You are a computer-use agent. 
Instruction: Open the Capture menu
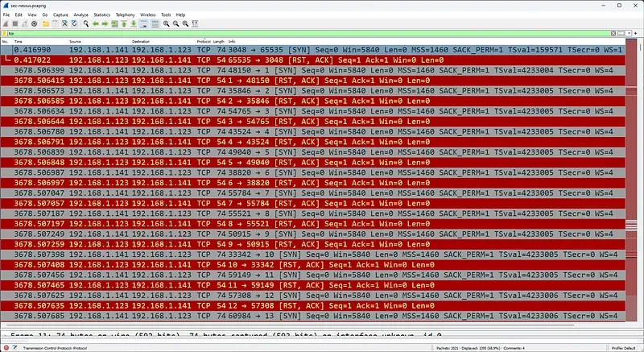(60, 14)
